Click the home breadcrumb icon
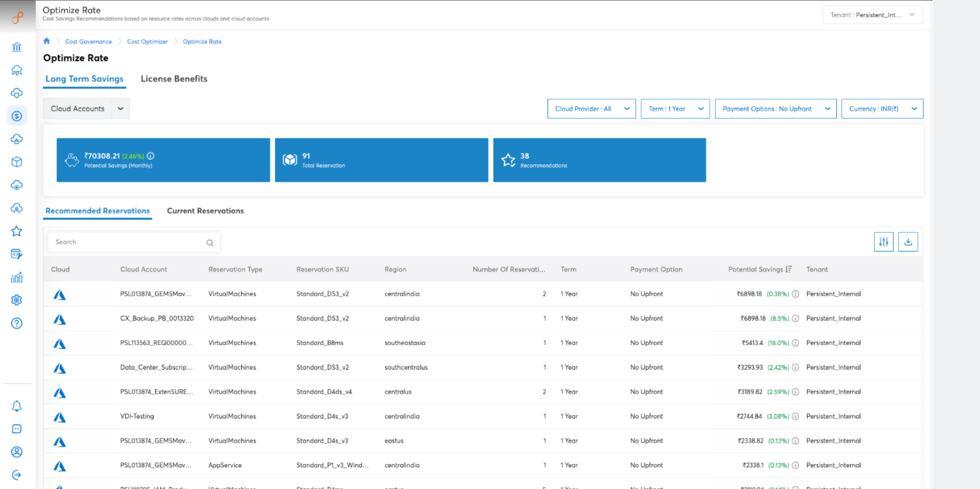Image resolution: width=980 pixels, height=489 pixels. pyautogui.click(x=47, y=41)
